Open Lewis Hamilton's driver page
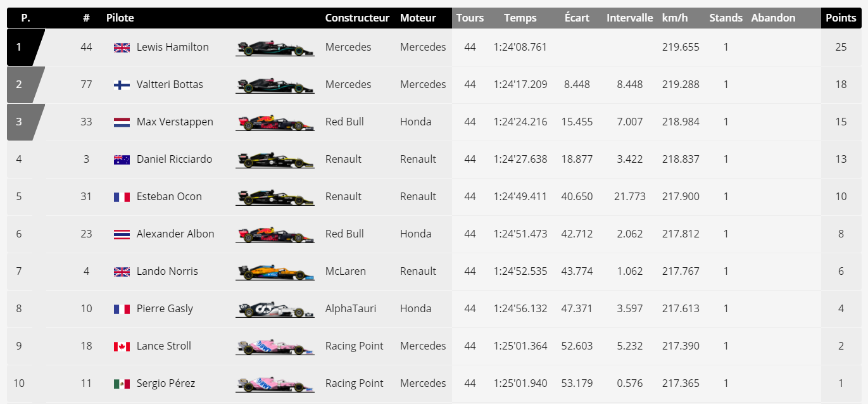This screenshot has height=404, width=868. (173, 47)
